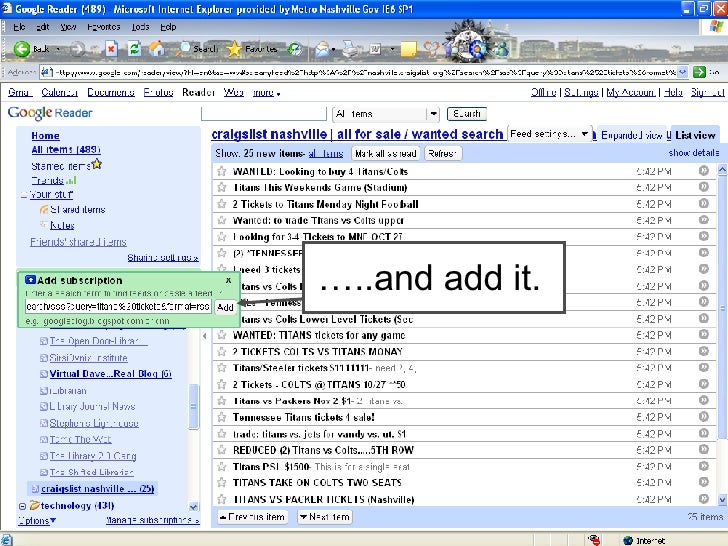728x546 pixels.
Task: Click the show details link
Action: (694, 153)
